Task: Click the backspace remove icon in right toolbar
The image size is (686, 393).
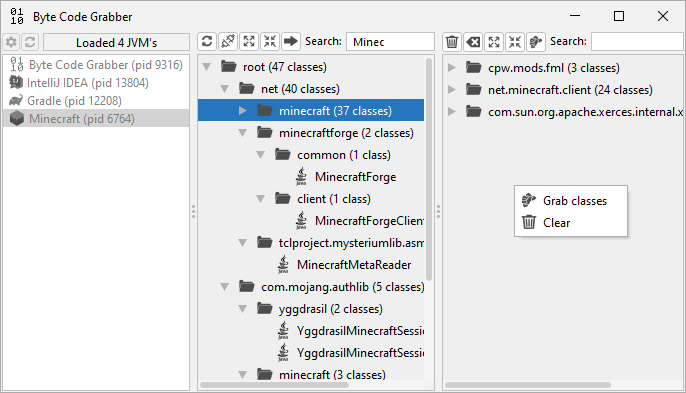Action: point(473,42)
